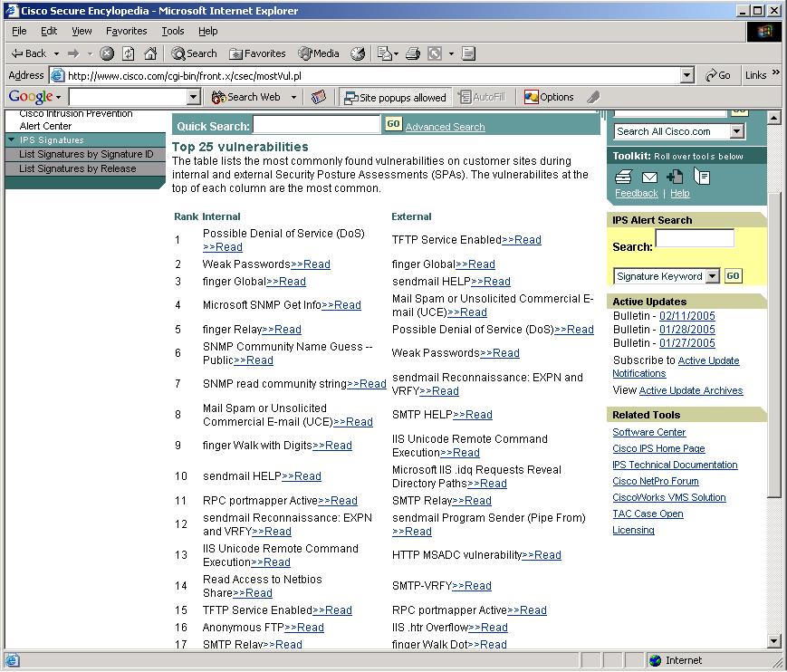Screen dimensions: 787x672
Task: Open the File menu
Action: (19, 31)
